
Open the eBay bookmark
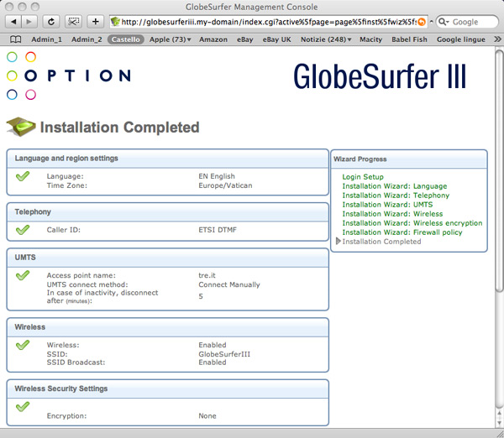tap(245, 39)
